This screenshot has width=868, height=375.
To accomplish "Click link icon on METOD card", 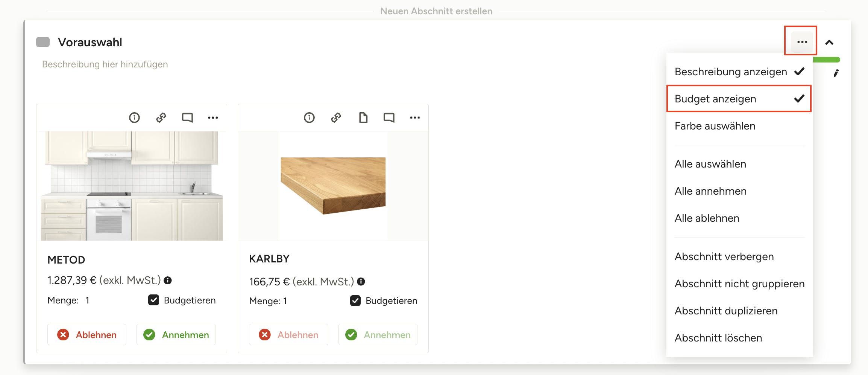I will click(161, 118).
